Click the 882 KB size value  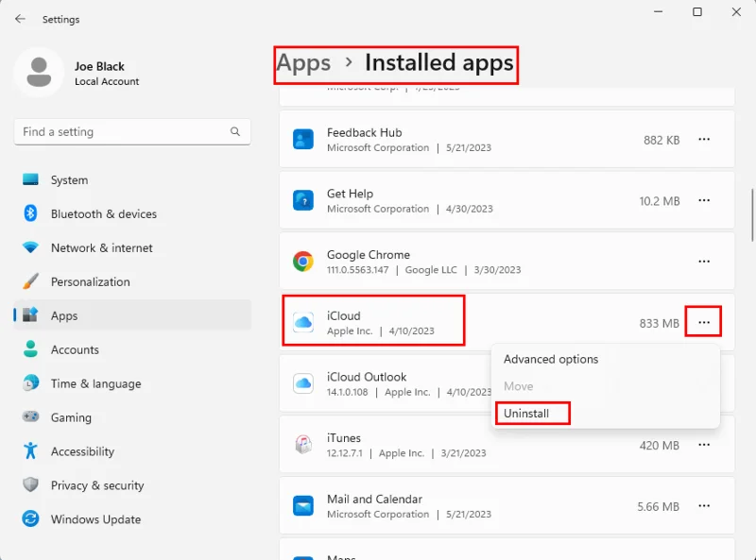click(x=661, y=140)
